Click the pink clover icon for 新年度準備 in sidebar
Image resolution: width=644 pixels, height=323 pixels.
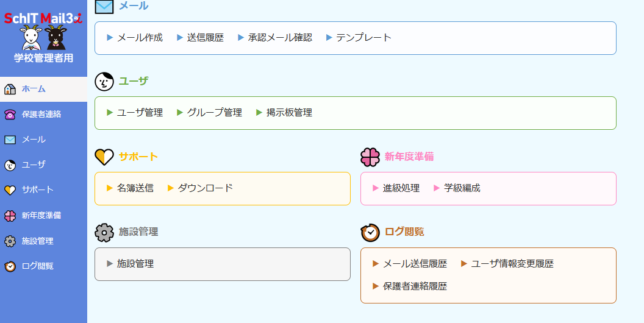(10, 215)
